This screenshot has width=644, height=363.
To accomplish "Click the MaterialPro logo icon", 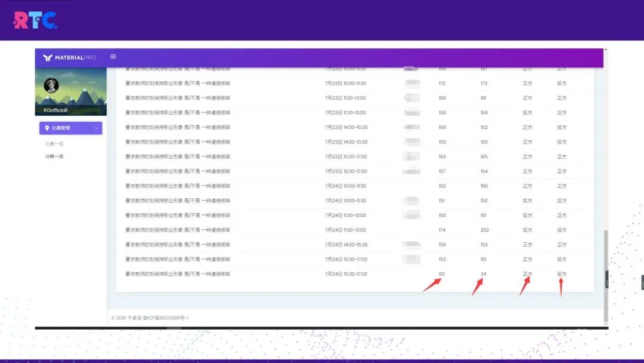I will point(48,57).
